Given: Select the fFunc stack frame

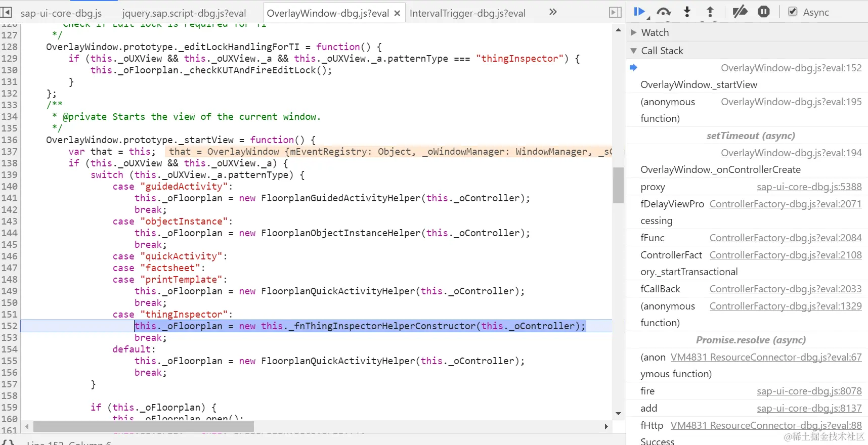Looking at the screenshot, I should tap(653, 238).
